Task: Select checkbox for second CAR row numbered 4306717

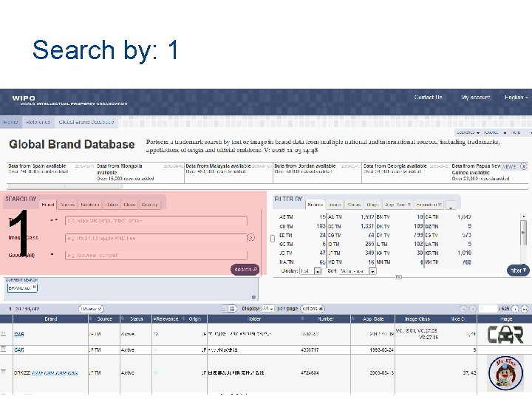Action: click(4, 349)
